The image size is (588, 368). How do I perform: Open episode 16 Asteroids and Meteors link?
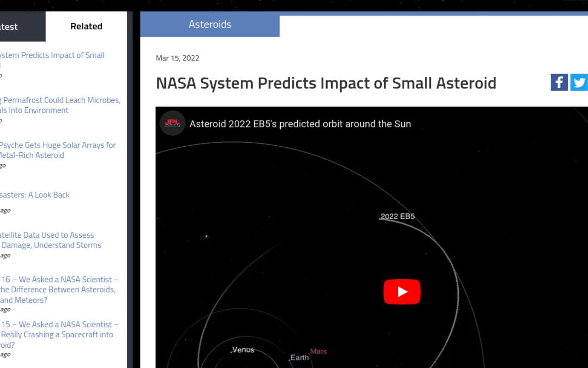tap(59, 289)
